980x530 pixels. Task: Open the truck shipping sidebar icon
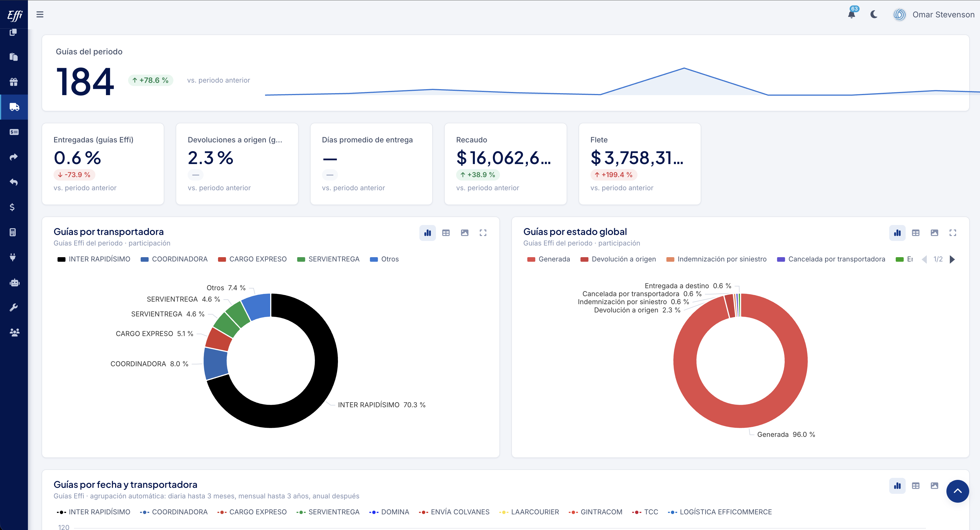[x=14, y=107]
